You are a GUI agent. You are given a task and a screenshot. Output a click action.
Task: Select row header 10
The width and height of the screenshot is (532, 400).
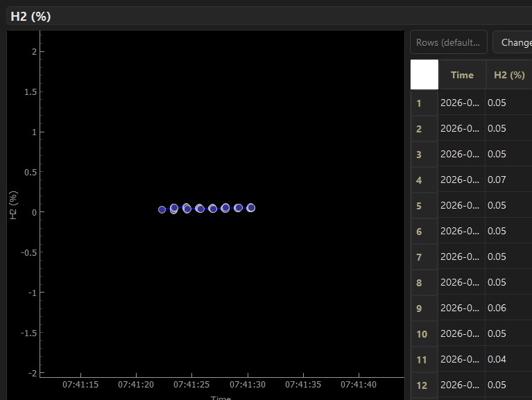tap(424, 334)
